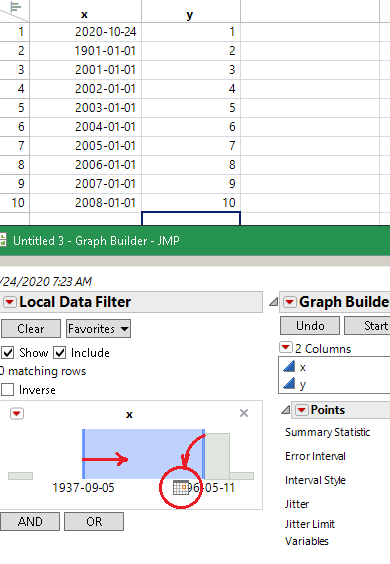Click cell 1901-01-01 in column x
The width and height of the screenshot is (390, 564).
click(85, 51)
